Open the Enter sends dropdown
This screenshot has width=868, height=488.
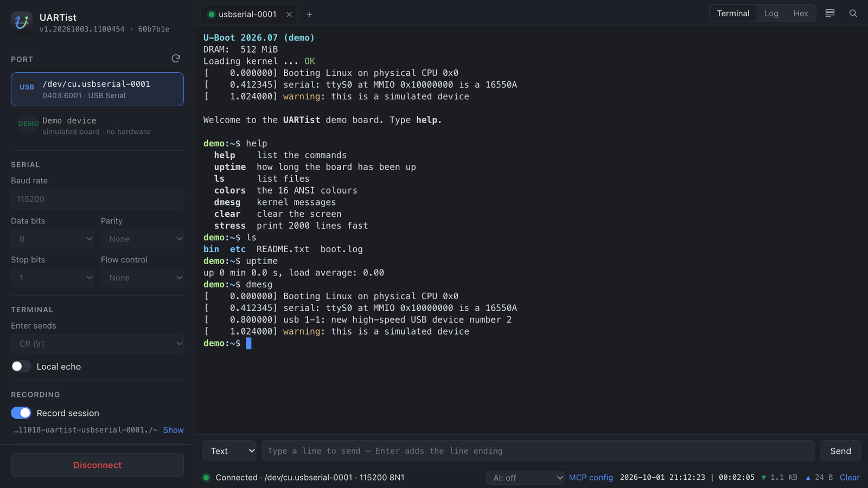[x=97, y=344]
